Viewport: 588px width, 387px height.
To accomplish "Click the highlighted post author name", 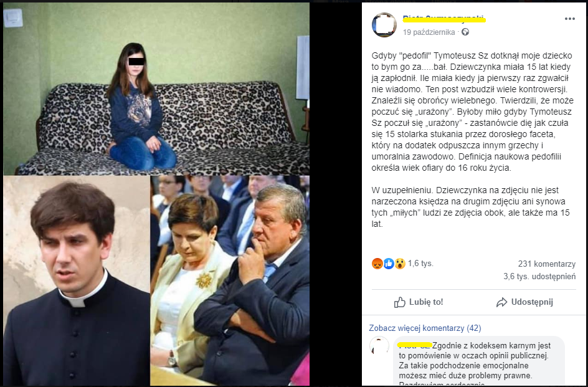I will [444, 19].
